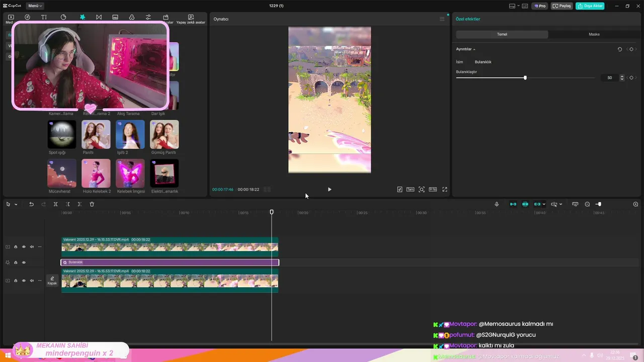The width and height of the screenshot is (644, 362).
Task: Select the purple Bulanıklık effect clip
Action: 170,262
